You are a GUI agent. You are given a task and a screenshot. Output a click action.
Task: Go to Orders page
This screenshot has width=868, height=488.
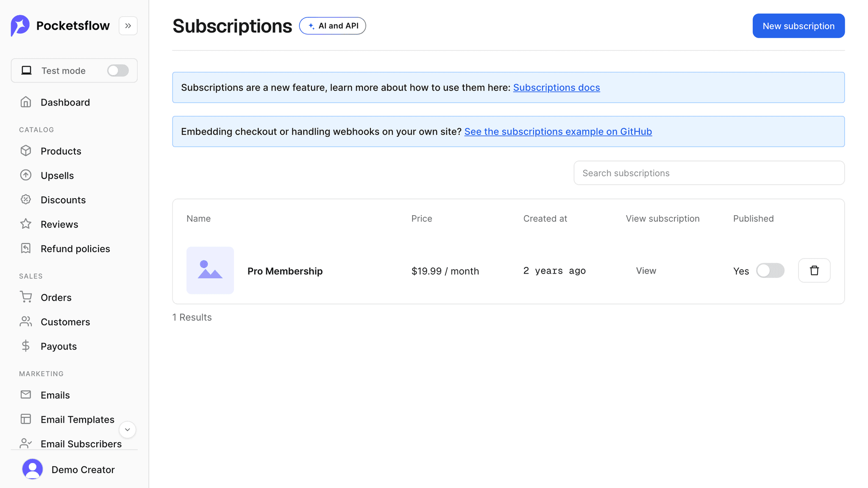coord(56,298)
